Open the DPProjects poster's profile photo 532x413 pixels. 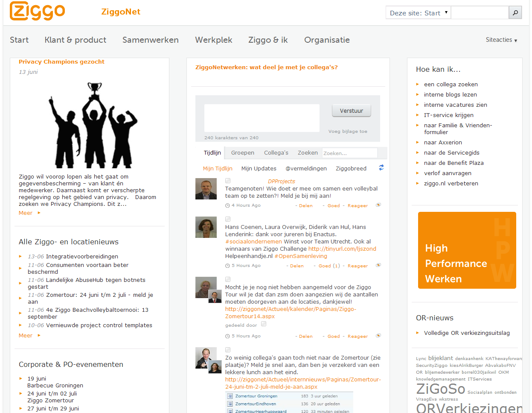point(206,189)
